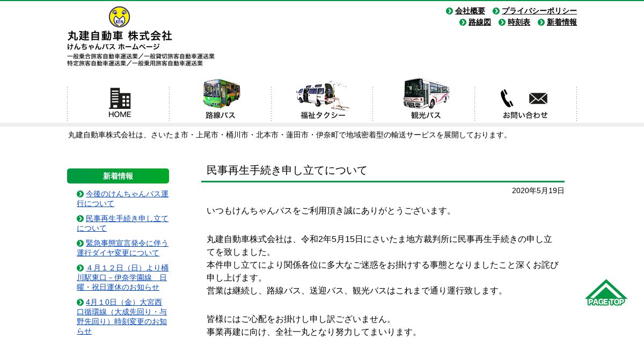Screen dimensions: 644x338
Task: Open news ４月１２日 桶川駅東口－伊奈学園線
Action: 122,277
